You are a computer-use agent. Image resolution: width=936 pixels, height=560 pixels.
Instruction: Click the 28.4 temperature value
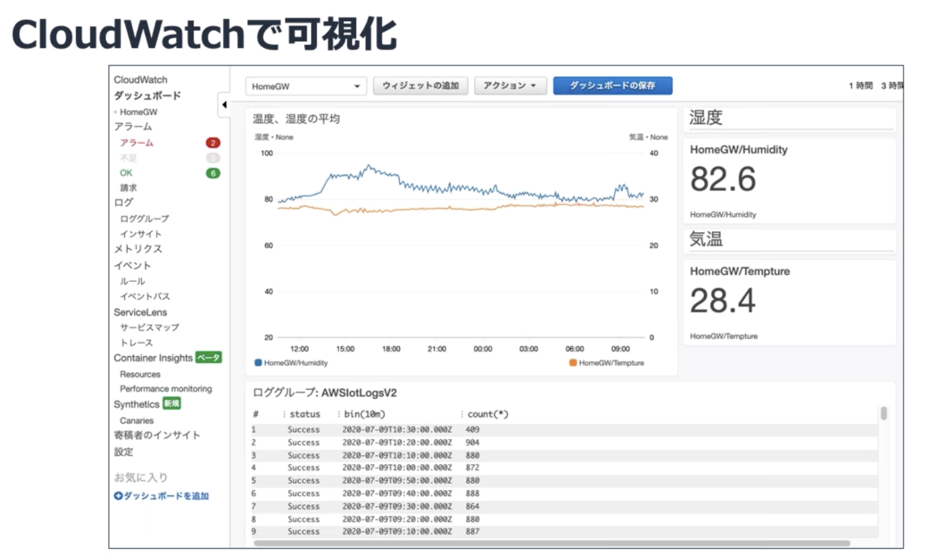(723, 301)
